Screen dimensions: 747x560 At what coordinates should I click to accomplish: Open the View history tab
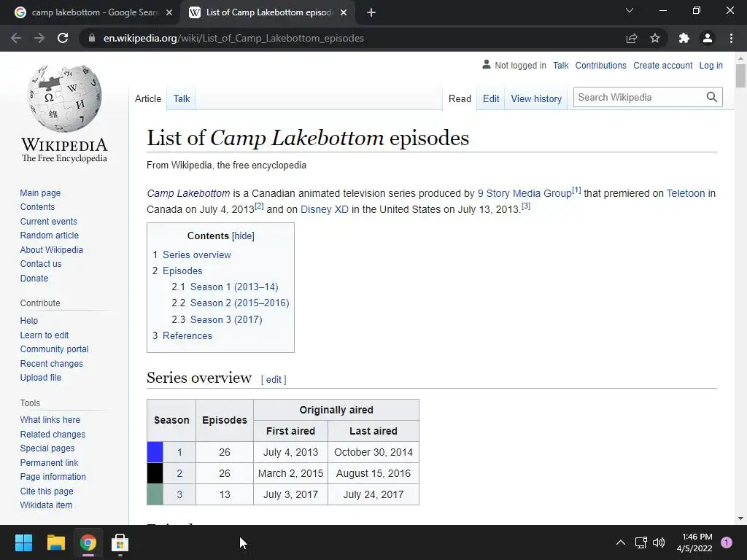pos(536,98)
